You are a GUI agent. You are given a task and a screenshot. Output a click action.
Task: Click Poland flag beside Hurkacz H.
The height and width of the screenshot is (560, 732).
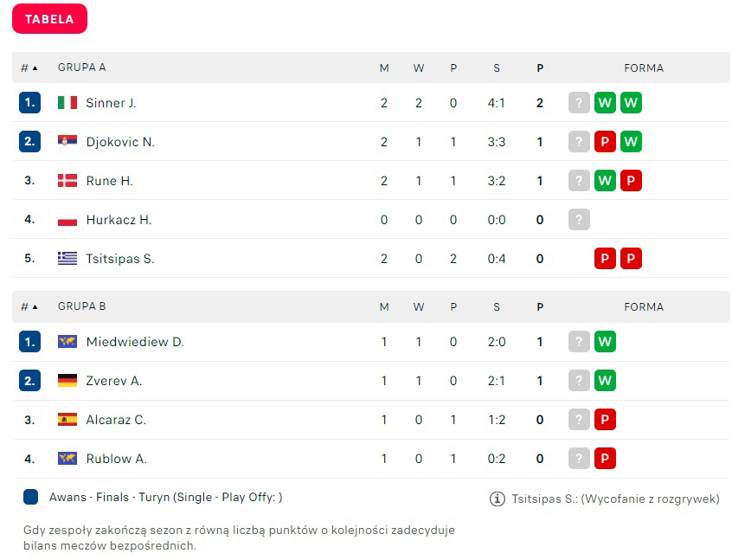[x=67, y=220]
